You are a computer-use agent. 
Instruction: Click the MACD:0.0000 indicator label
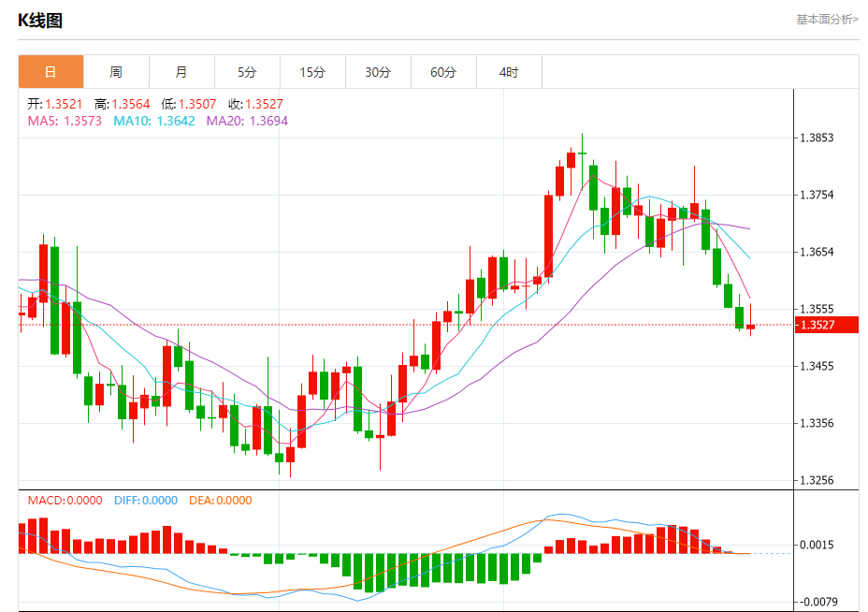click(65, 501)
